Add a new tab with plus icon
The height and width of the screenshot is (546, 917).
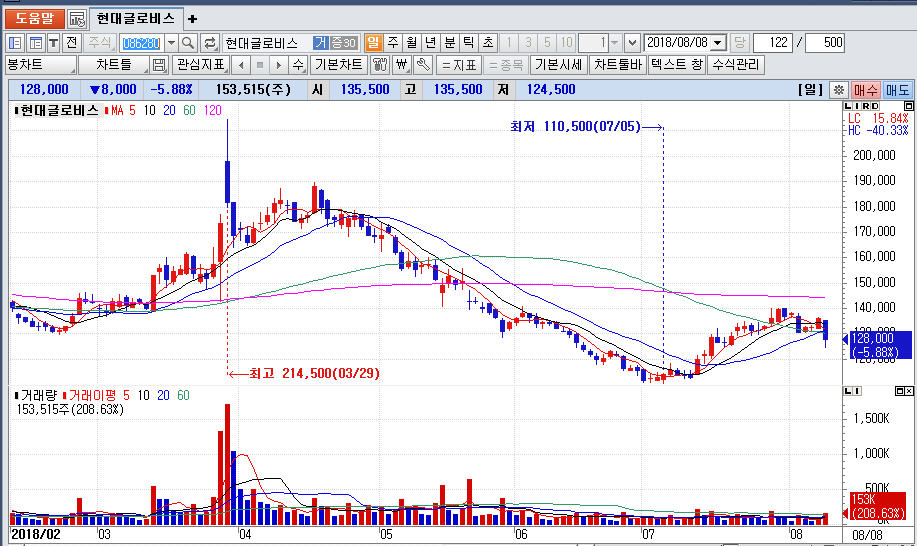point(193,18)
